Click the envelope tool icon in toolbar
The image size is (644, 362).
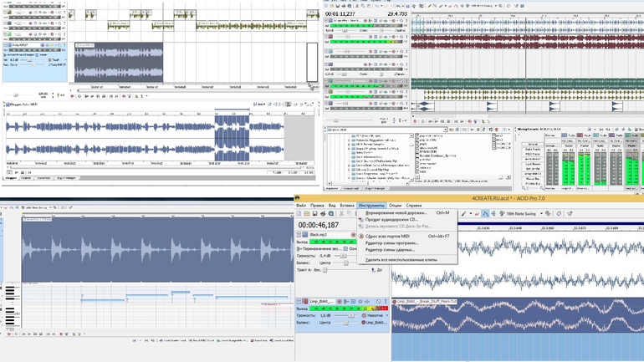[x=484, y=214]
